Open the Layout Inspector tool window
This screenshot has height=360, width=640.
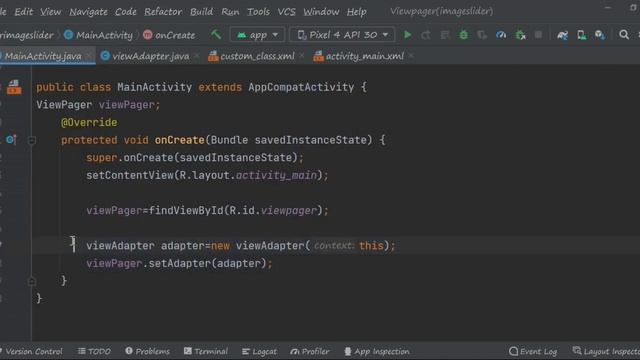pyautogui.click(x=606, y=351)
